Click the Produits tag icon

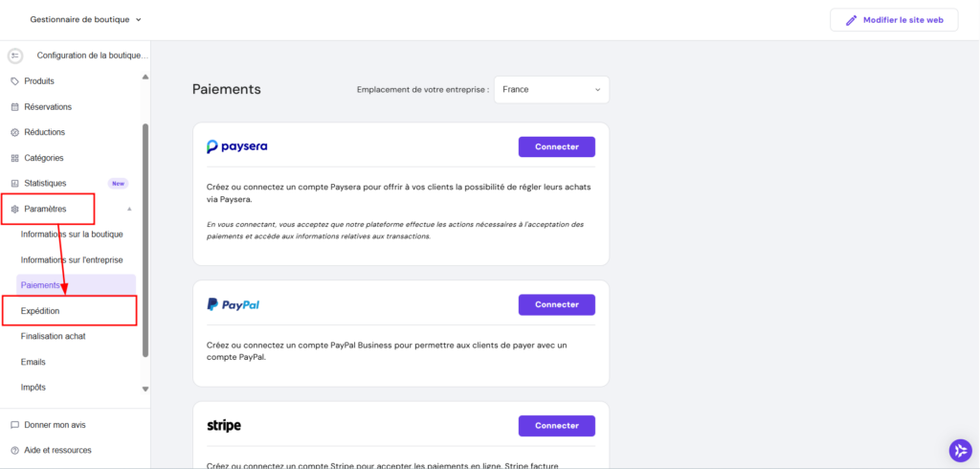[x=14, y=81]
